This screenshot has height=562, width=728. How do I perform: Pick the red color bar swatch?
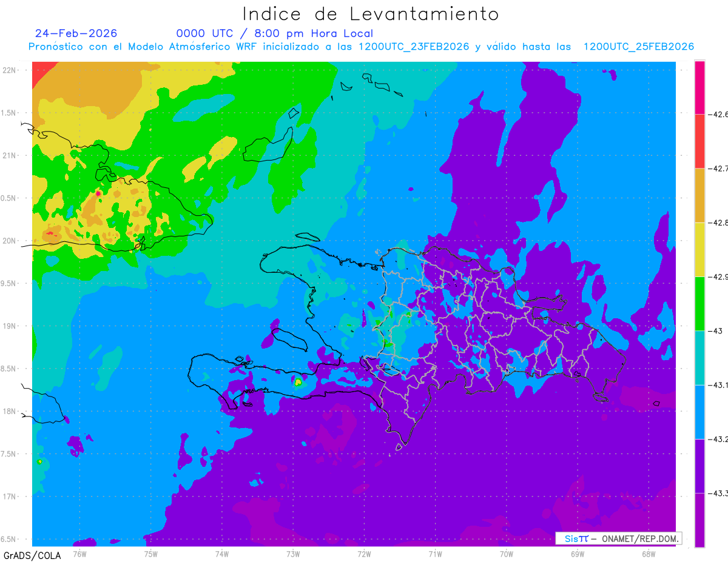click(700, 141)
